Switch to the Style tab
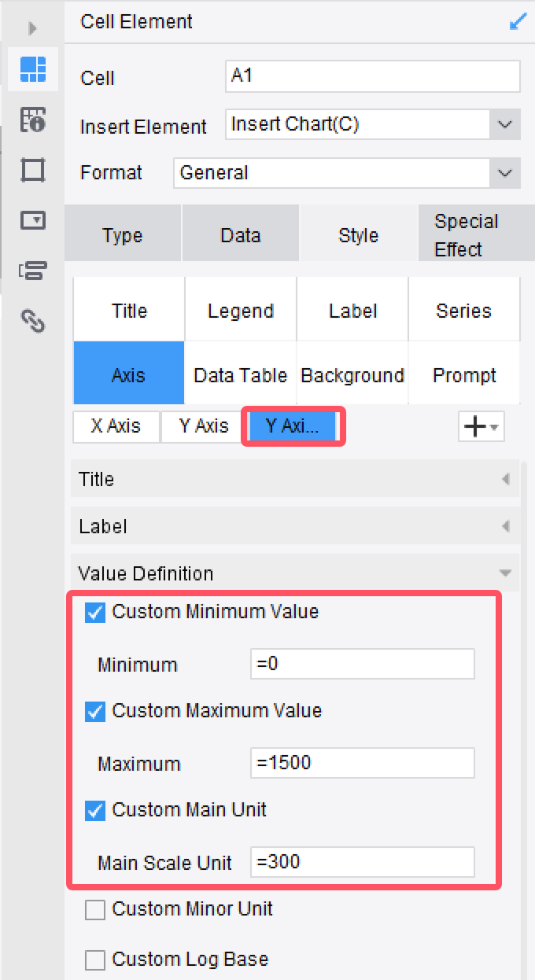This screenshot has width=535, height=980. [x=359, y=235]
